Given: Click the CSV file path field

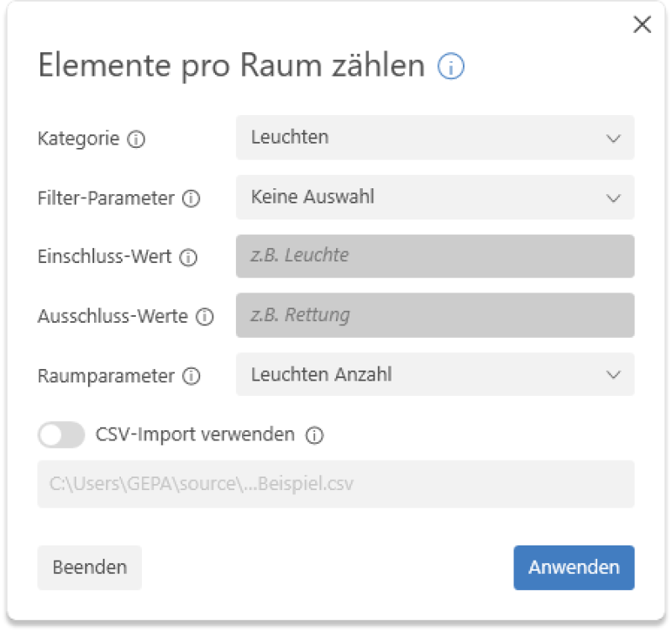Looking at the screenshot, I should click(335, 485).
